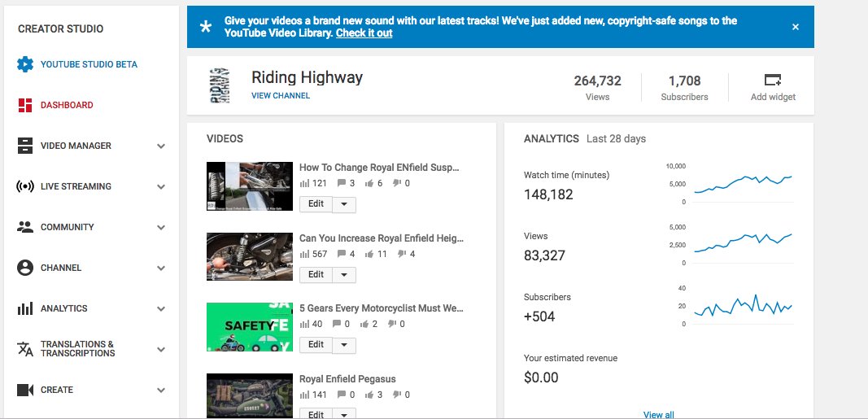Open the View Channel link

(281, 96)
